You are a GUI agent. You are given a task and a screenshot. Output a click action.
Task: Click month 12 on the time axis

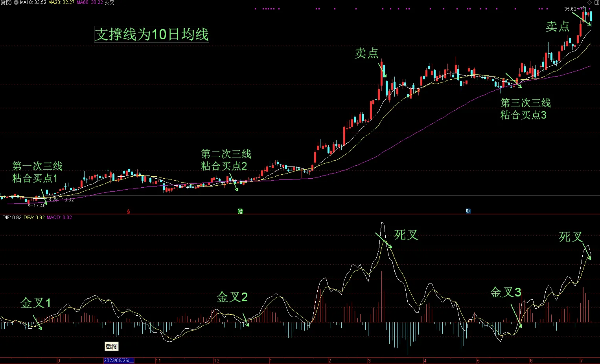[x=217, y=360]
